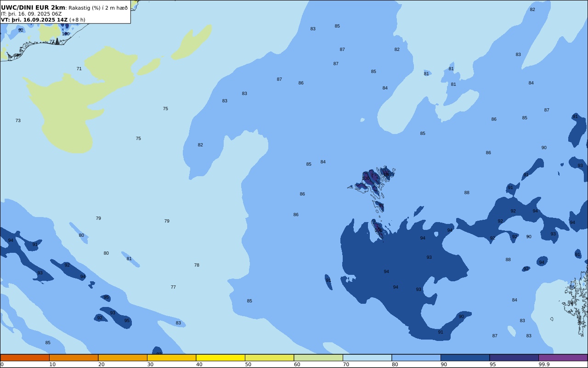
Task: Click the legend tick label "0"
Action: 2,364
